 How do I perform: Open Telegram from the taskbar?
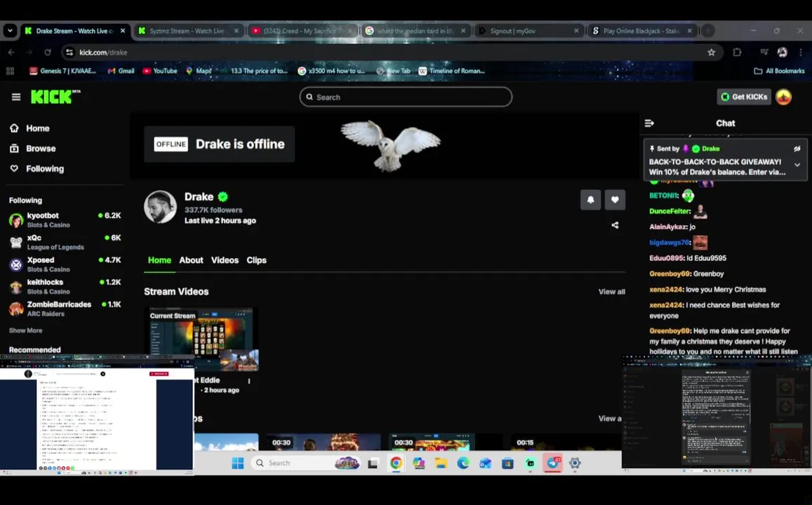(552, 463)
